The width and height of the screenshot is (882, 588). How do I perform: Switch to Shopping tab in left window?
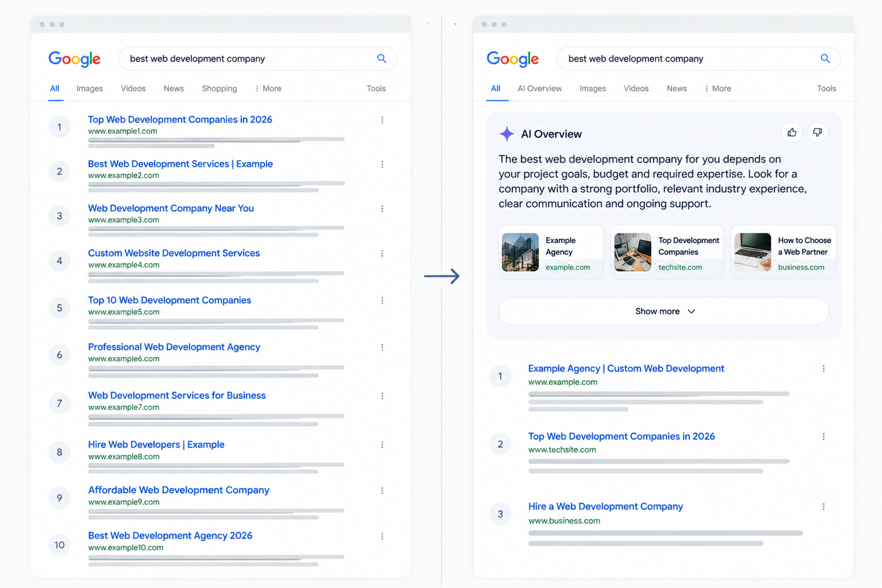pyautogui.click(x=219, y=88)
